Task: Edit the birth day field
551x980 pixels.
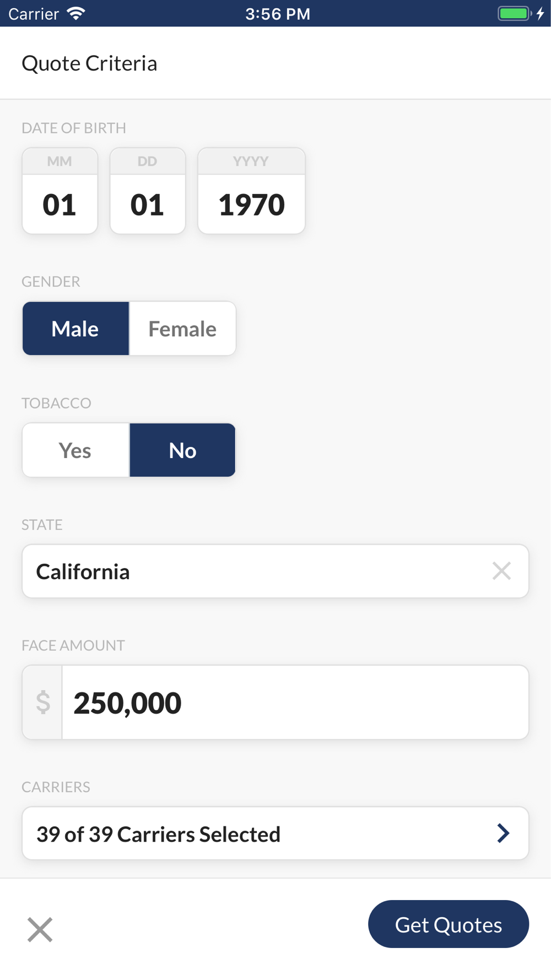Action: tap(147, 204)
